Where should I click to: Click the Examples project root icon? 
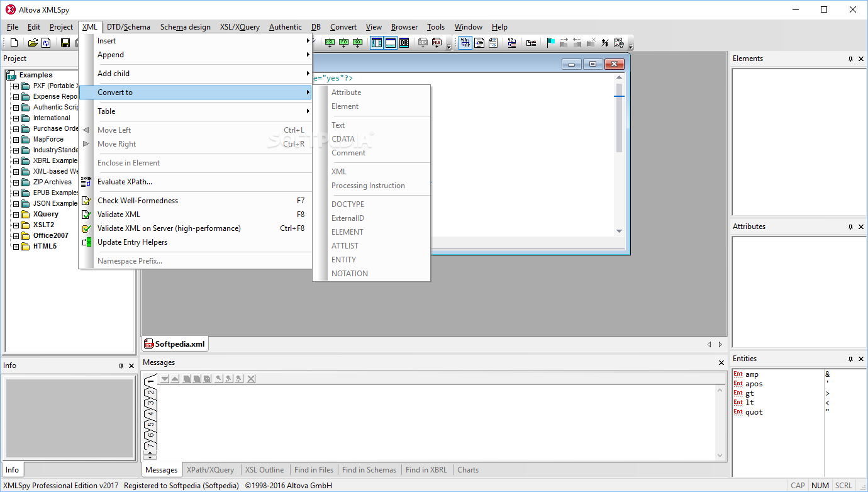(x=11, y=75)
